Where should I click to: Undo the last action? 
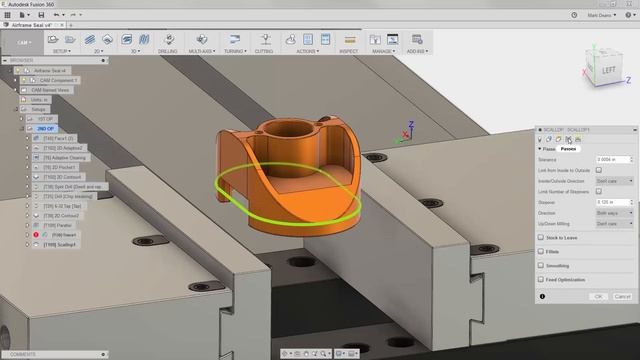57,15
